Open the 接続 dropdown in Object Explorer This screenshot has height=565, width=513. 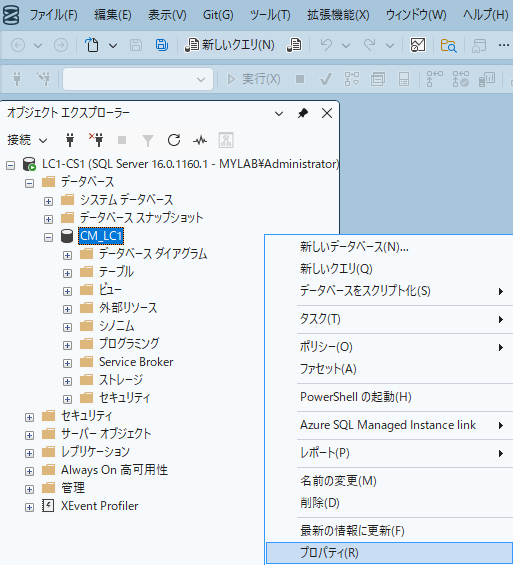[x=27, y=140]
